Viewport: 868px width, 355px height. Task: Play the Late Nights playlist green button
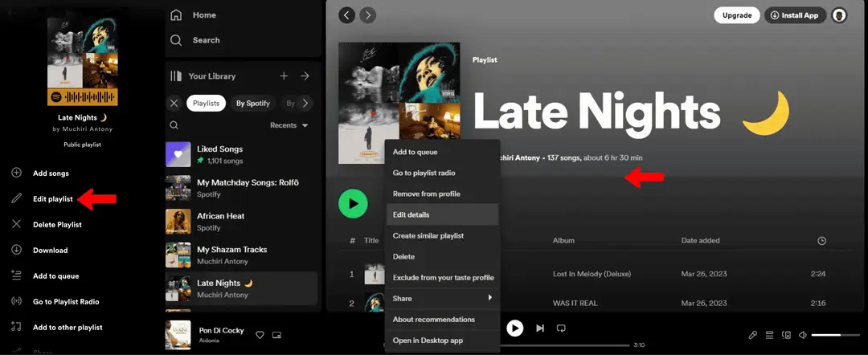coord(353,203)
